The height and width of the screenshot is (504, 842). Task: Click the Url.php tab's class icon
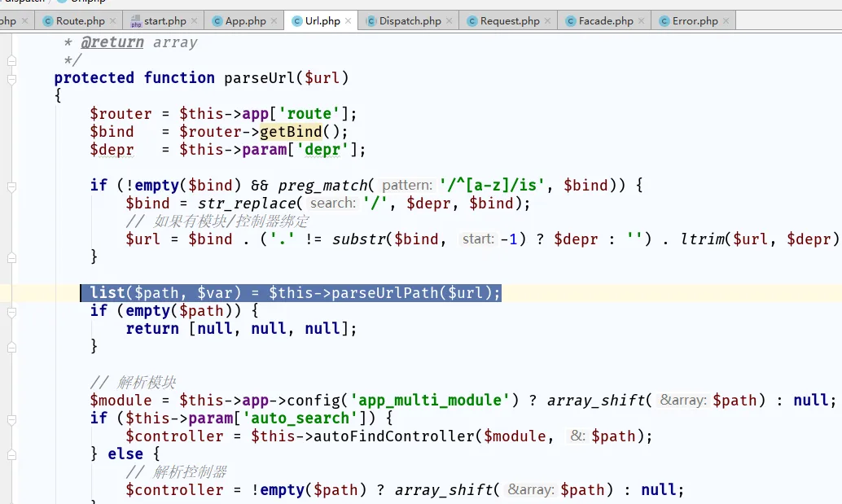296,20
